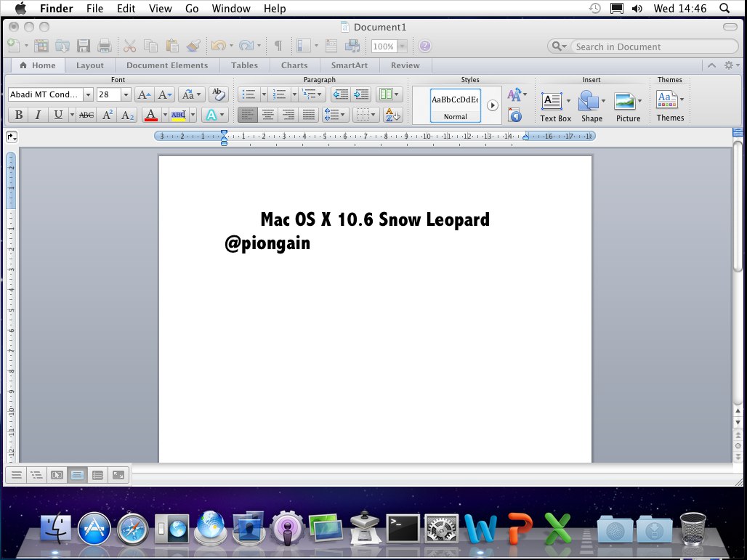Insert a Text Box
The width and height of the screenshot is (747, 560).
click(555, 107)
